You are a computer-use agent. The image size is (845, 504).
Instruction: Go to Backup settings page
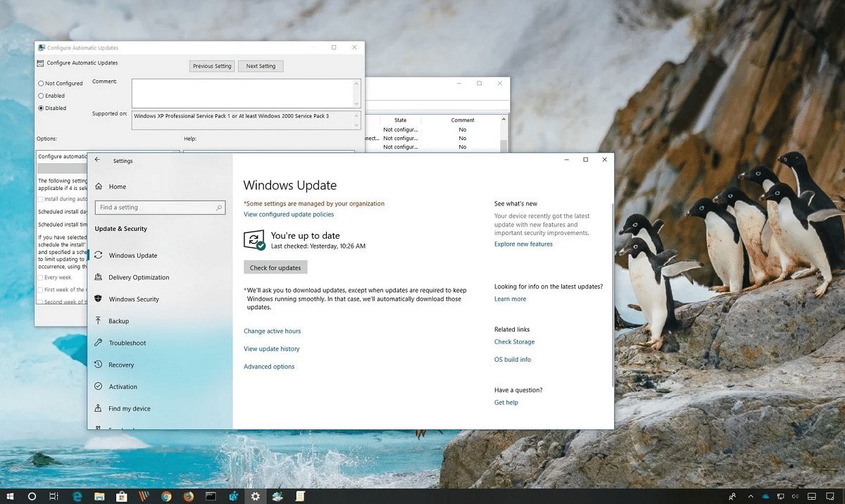coord(118,321)
